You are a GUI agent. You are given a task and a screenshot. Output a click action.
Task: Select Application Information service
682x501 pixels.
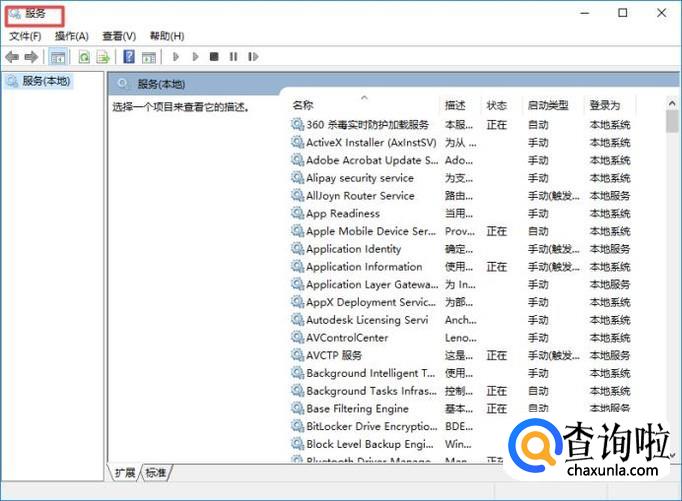[461, 267]
